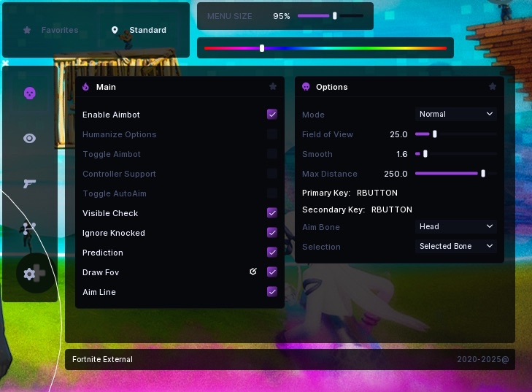Click the node-branch icon in sidebar
532x392 pixels.
[x=29, y=228]
